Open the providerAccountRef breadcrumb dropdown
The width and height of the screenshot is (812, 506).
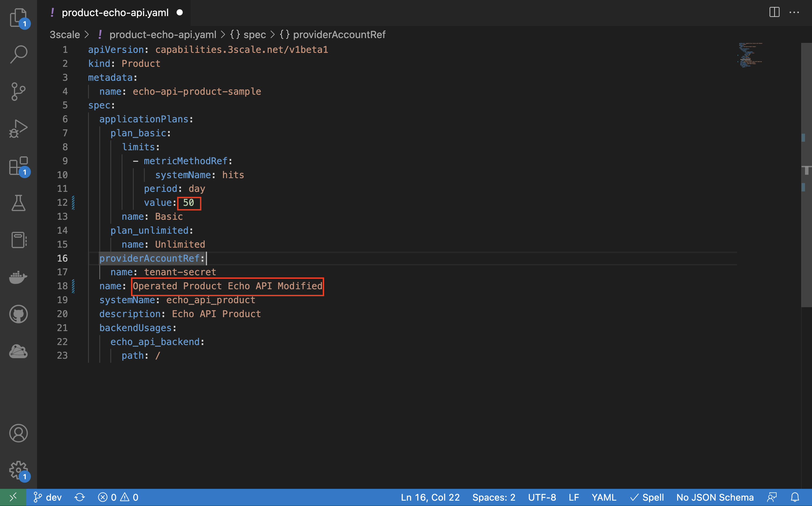click(x=339, y=34)
